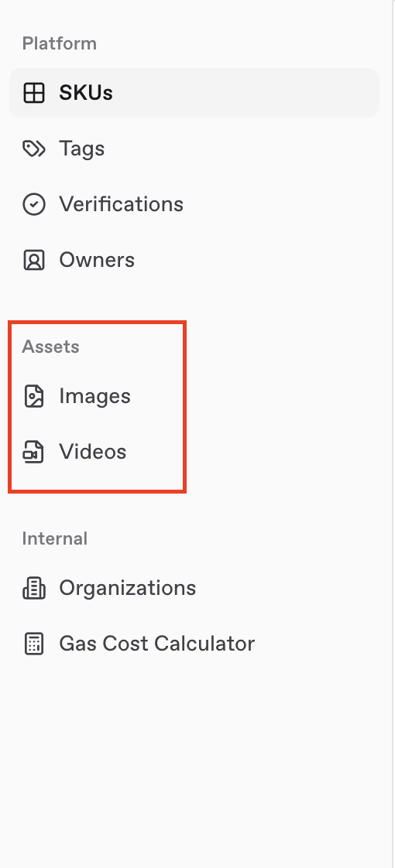Open the SKUs page

194,93
